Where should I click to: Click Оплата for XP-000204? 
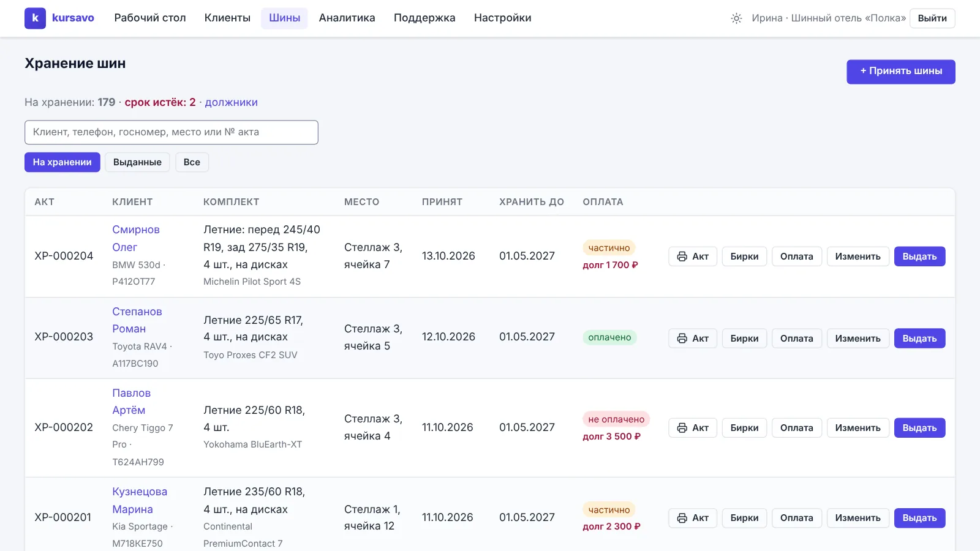pyautogui.click(x=797, y=257)
